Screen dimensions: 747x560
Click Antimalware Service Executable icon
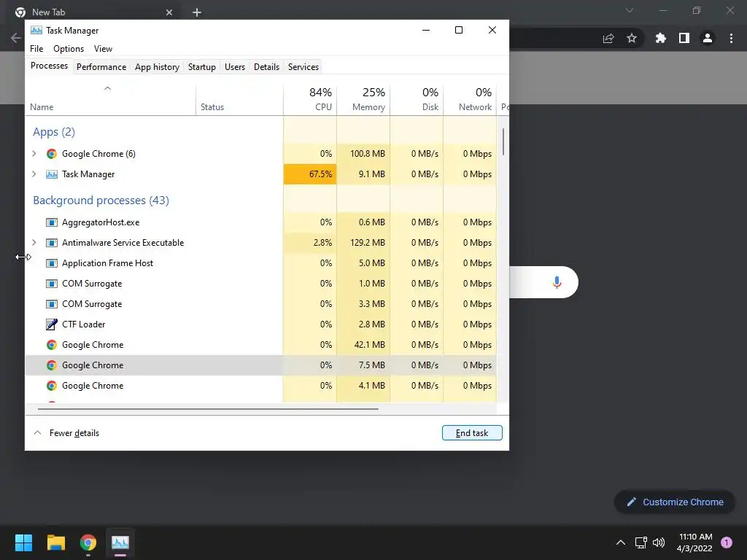52,243
